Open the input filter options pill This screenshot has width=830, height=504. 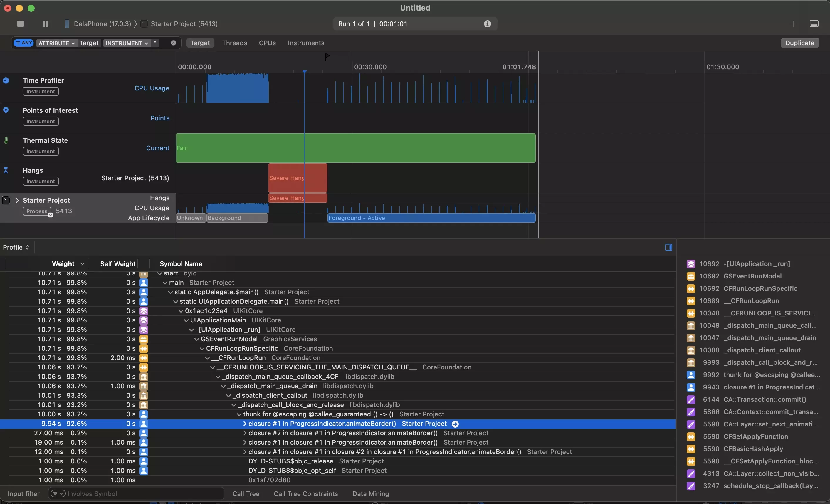pyautogui.click(x=58, y=493)
